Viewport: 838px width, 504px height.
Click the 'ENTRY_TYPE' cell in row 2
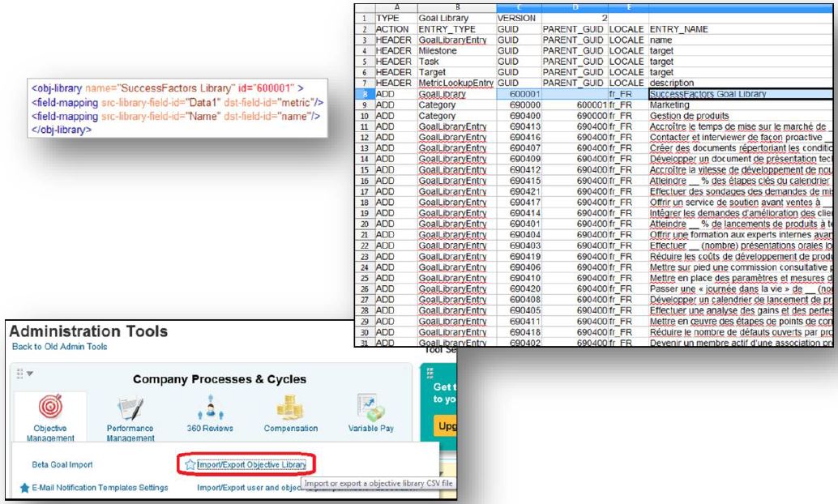pyautogui.click(x=457, y=29)
